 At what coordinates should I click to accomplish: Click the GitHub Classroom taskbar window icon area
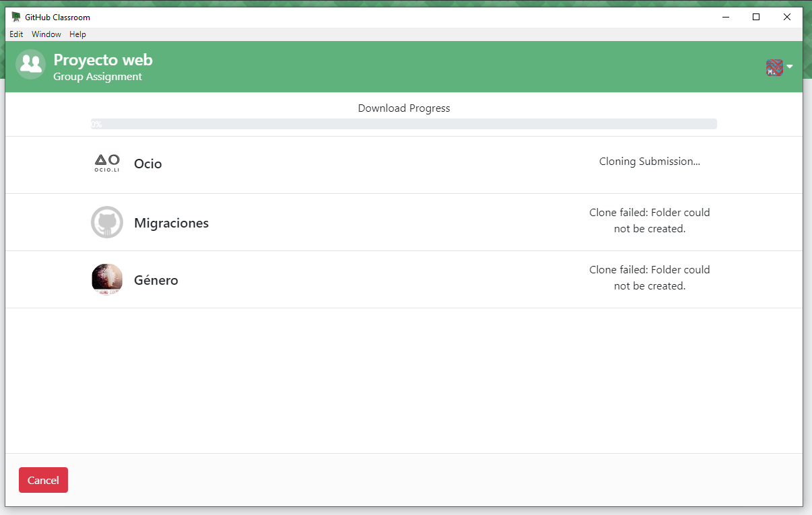[x=15, y=16]
